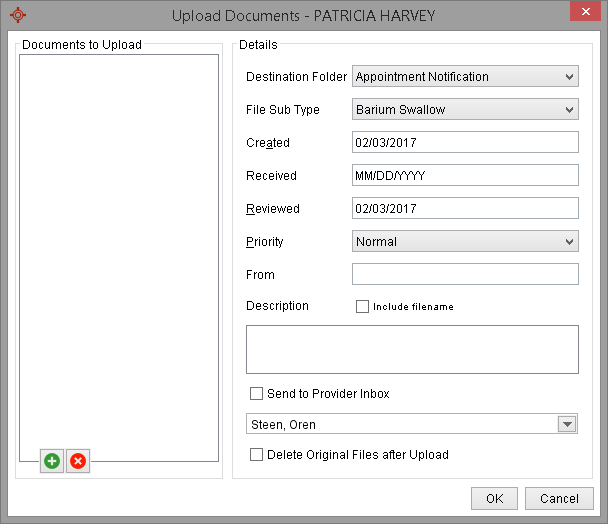Open the Priority dropdown set to Normal
This screenshot has width=608, height=524.
point(465,242)
